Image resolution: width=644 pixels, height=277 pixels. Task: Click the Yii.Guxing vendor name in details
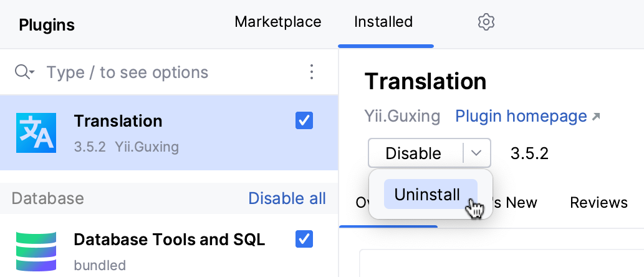402,116
